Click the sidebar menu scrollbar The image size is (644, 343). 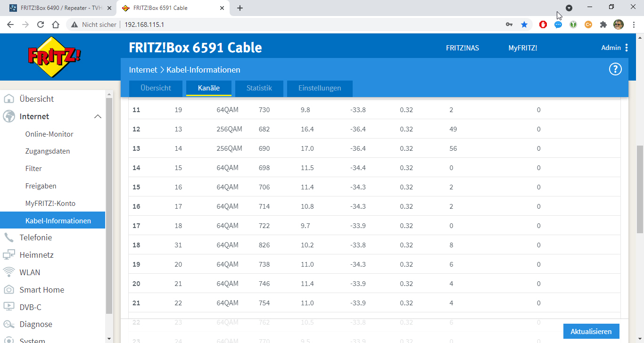tap(109, 206)
